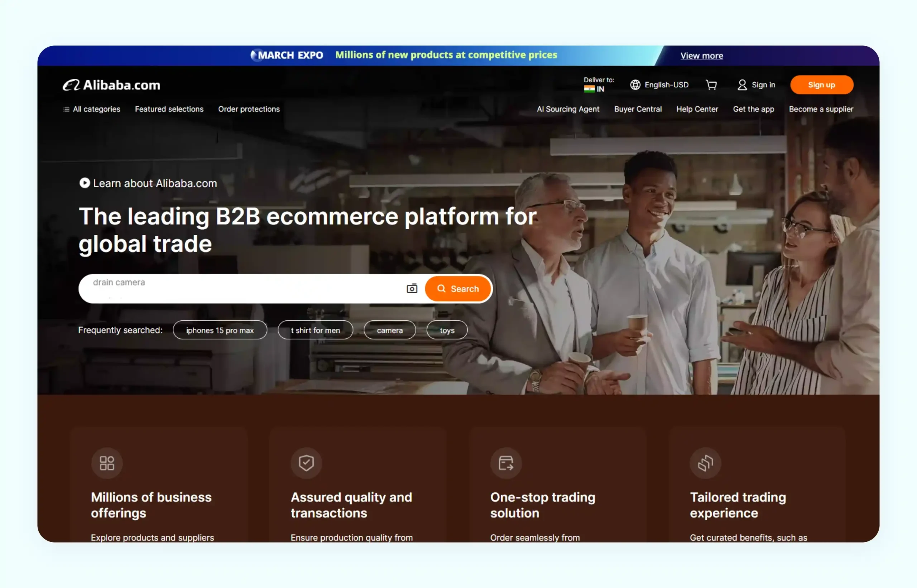Click Assured quality and transactions heading
This screenshot has width=917, height=588.
click(351, 505)
